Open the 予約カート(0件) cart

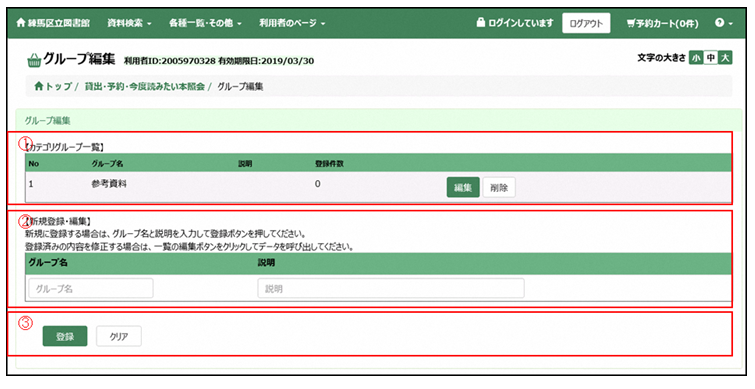(662, 23)
